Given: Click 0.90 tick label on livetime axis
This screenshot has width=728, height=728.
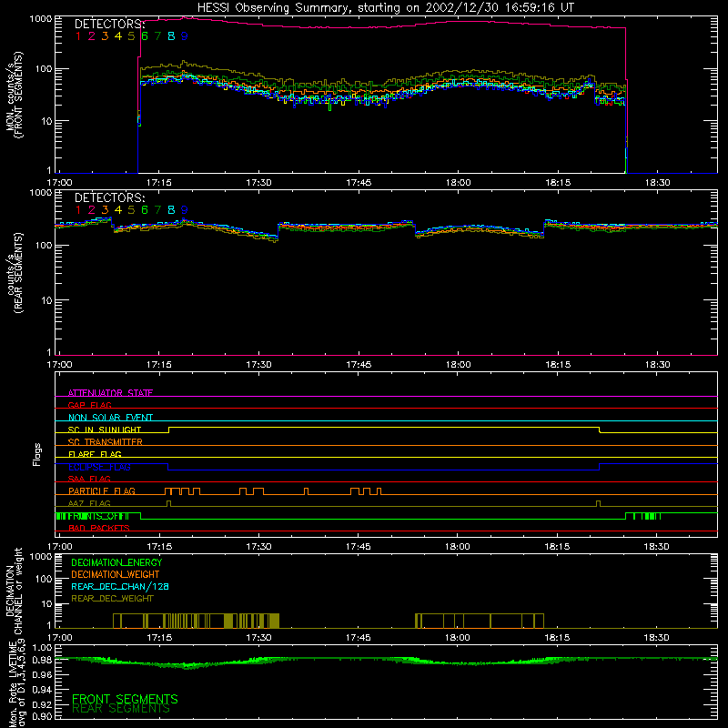Looking at the screenshot, I should click(x=42, y=716).
